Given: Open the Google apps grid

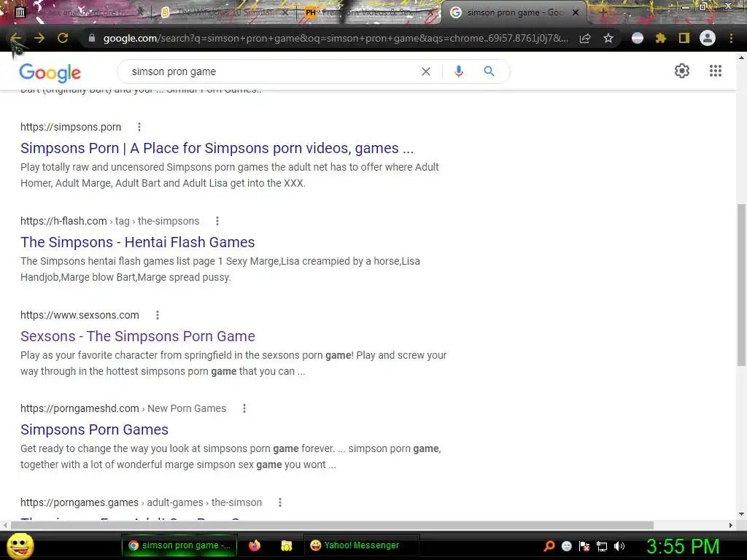Looking at the screenshot, I should 716,71.
